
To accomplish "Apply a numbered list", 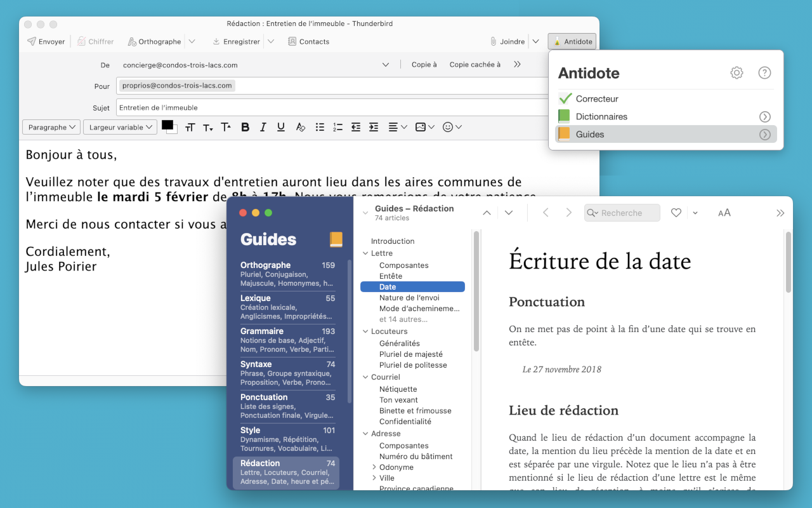I will point(337,128).
